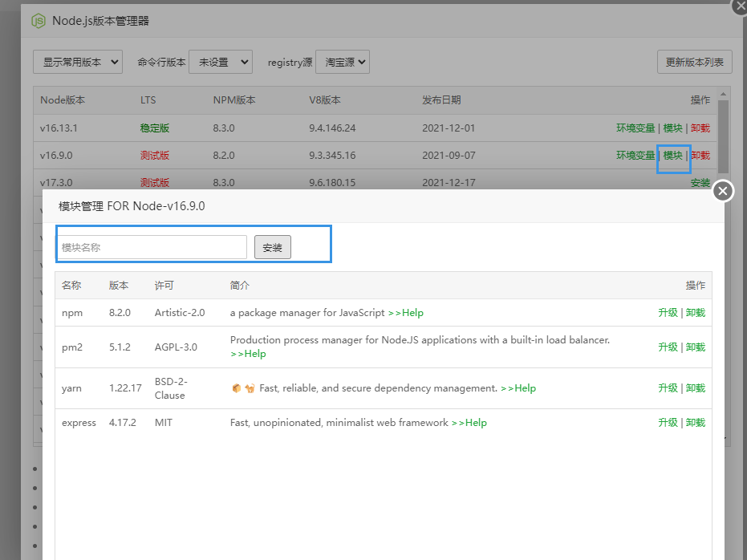
Task: Click the 模块管理 FOR Node-v16.9.0 title
Action: click(x=132, y=206)
